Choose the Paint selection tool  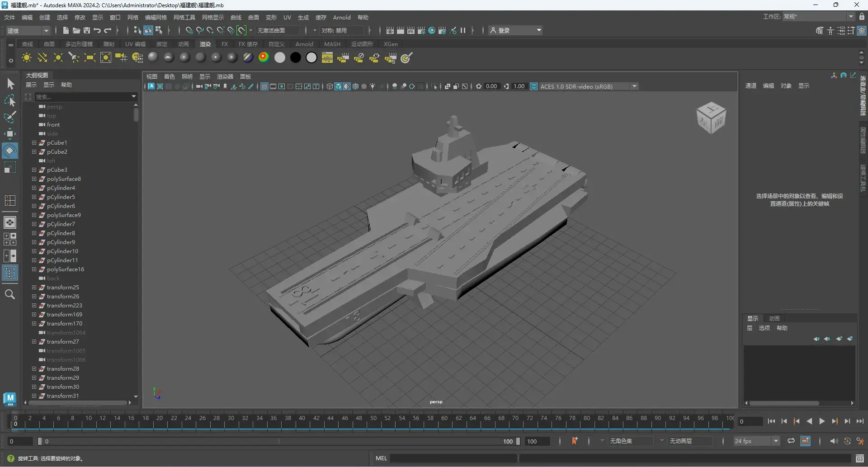point(10,117)
